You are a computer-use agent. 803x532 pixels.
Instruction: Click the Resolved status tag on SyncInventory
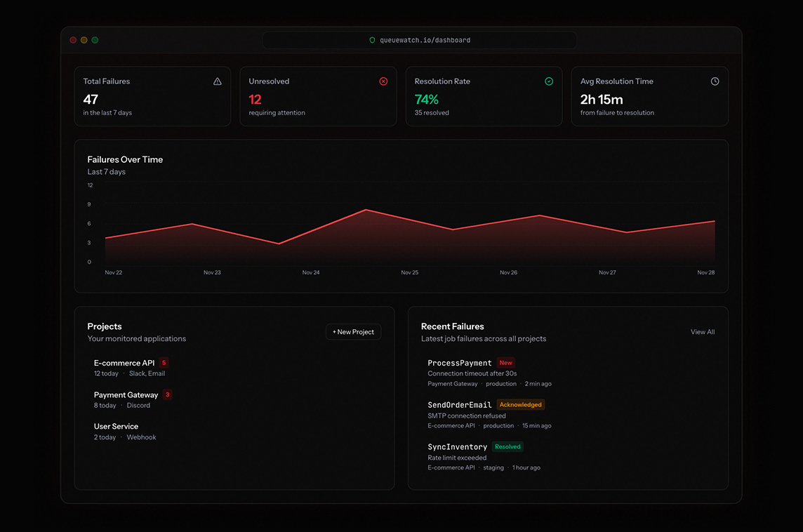click(507, 446)
